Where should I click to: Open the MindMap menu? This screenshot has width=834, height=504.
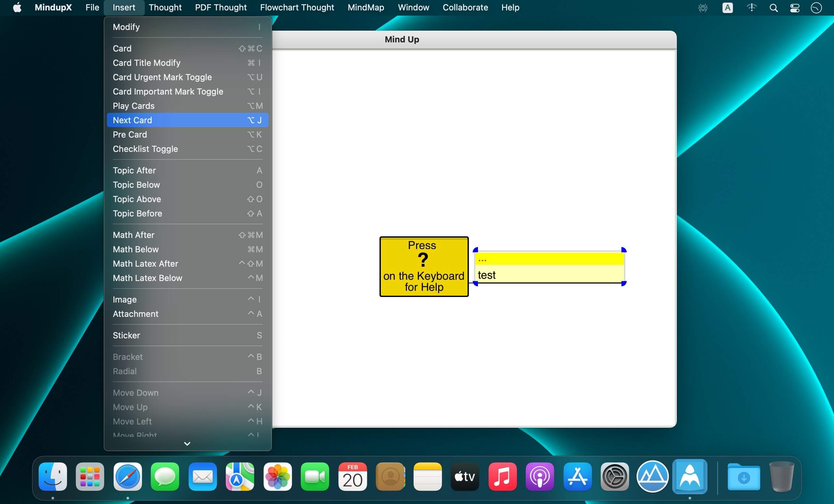click(x=365, y=7)
